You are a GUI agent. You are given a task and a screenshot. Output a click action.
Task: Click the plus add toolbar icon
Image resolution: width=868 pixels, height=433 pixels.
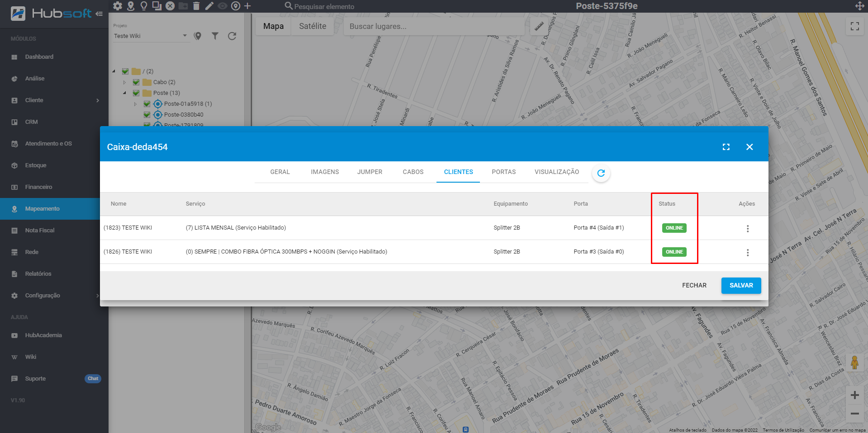point(247,6)
